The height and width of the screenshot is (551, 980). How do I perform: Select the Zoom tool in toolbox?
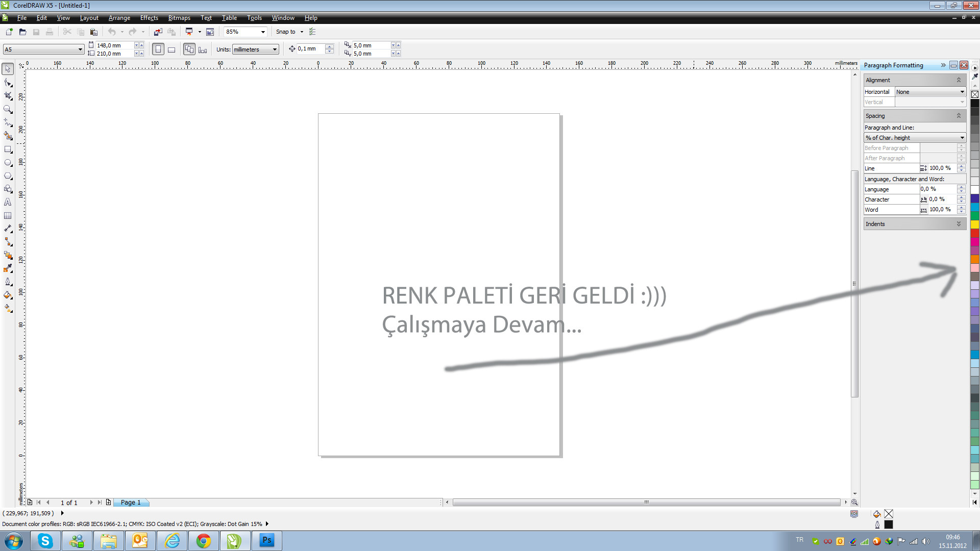pos(8,109)
